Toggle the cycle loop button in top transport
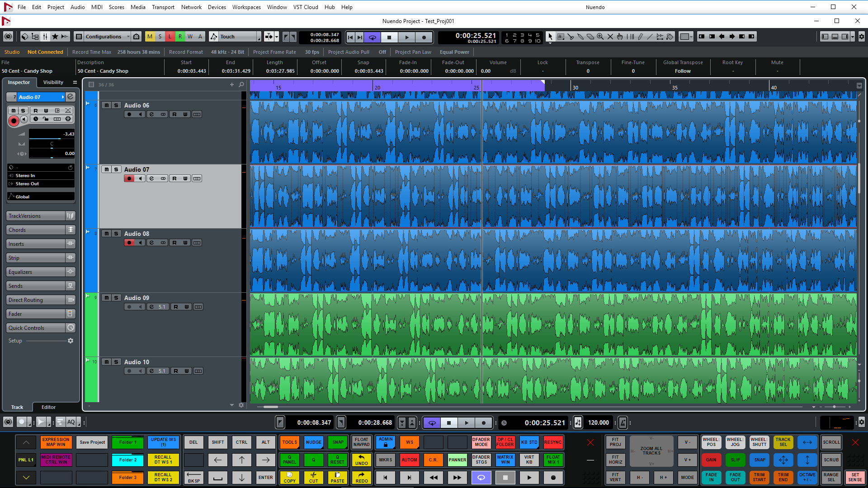Image resolution: width=868 pixels, height=488 pixels. pos(373,37)
